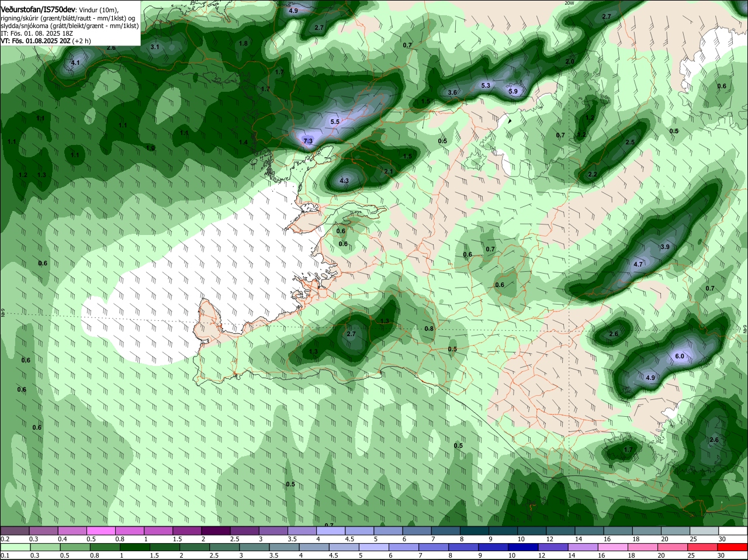Select the 3.9 precipitation value label
Viewport: 748px width, 560px height.
664,247
